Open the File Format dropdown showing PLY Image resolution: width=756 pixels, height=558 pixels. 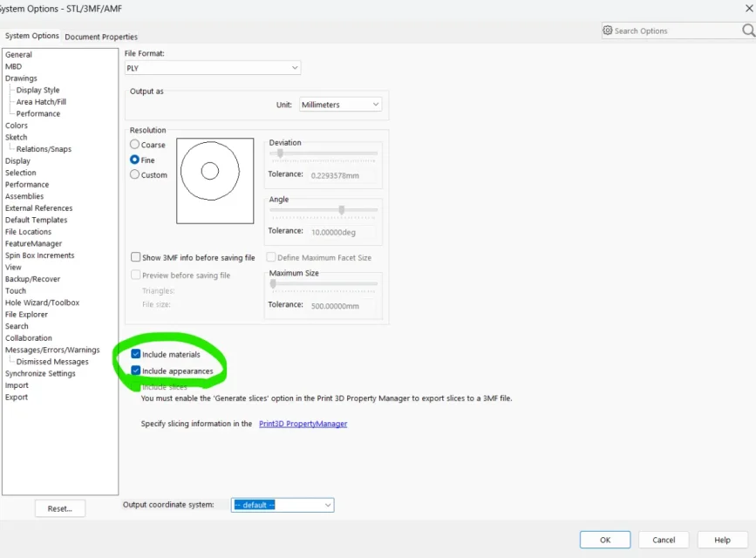coord(213,68)
